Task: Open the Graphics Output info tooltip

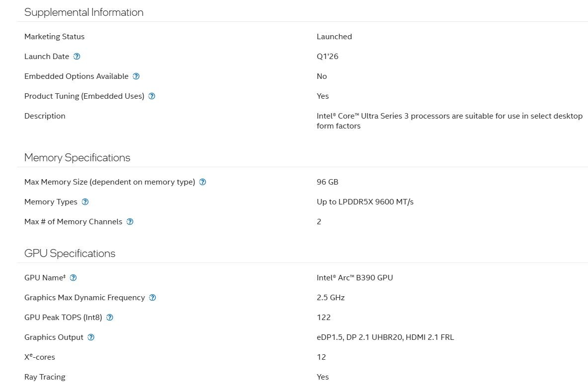Action: (91, 337)
